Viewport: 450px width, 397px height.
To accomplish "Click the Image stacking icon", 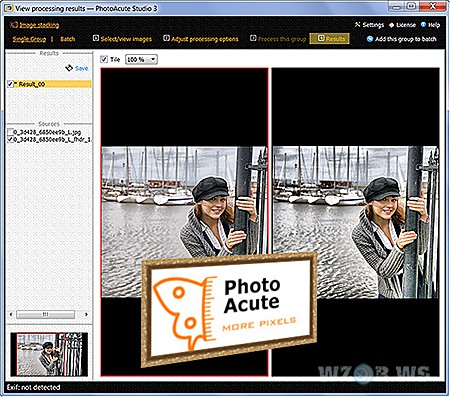I will (14, 25).
